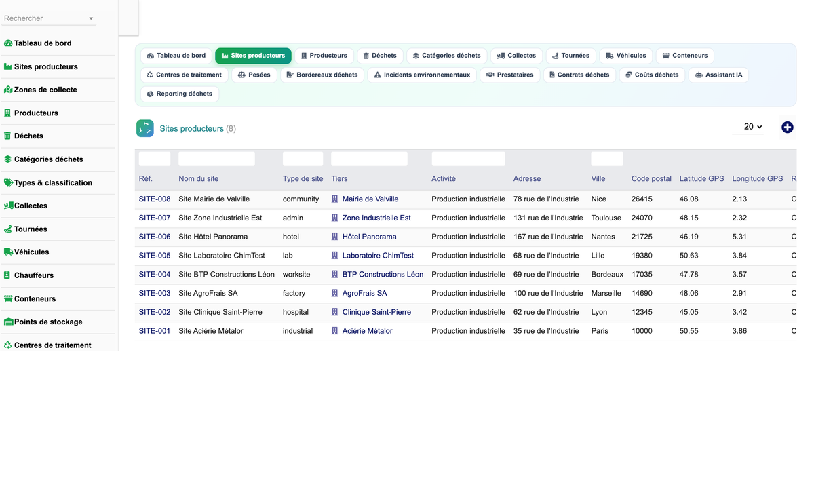Image resolution: width=814 pixels, height=504 pixels.
Task: Click tags icon in sidebar Types & classification
Action: (9, 182)
